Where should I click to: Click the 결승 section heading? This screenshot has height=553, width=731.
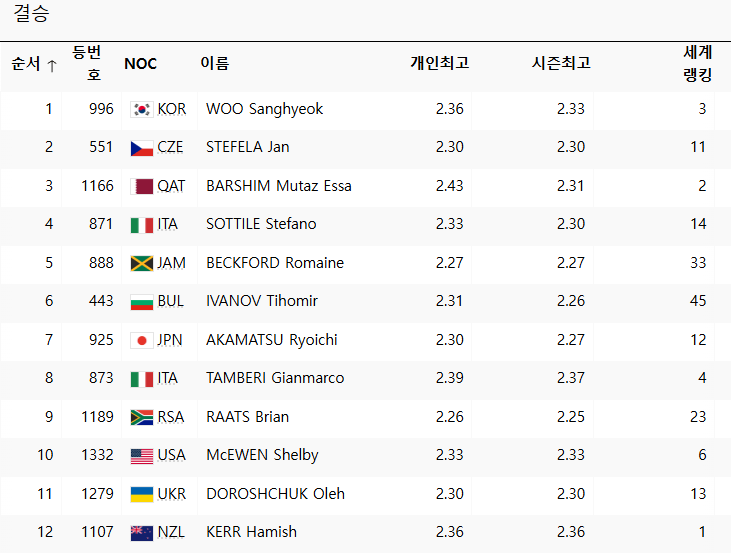(x=30, y=15)
